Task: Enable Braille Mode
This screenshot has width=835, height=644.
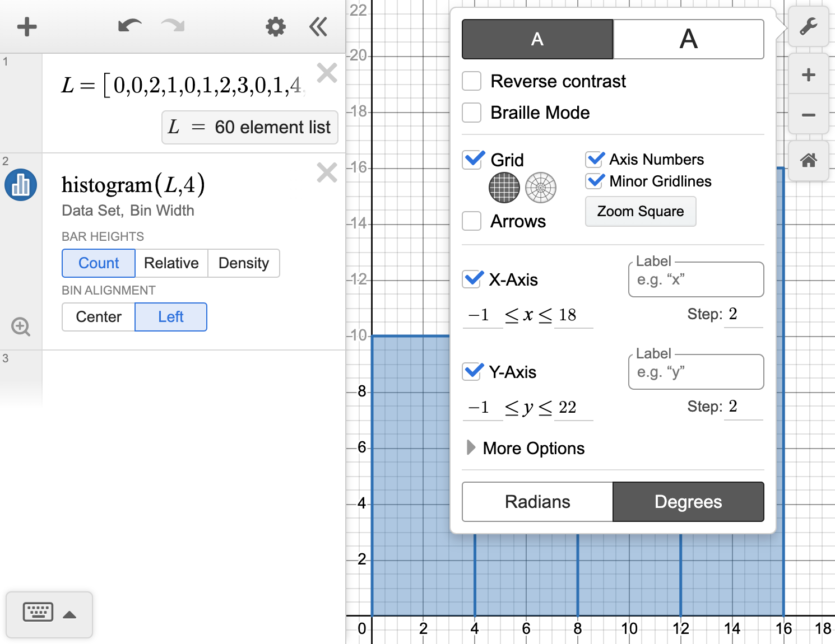Action: coord(471,113)
